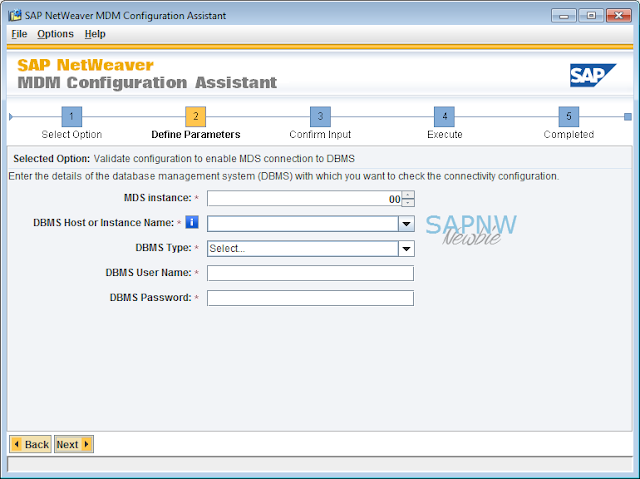
Task: Click the 'DBMS User Name:' field label
Action: [149, 273]
